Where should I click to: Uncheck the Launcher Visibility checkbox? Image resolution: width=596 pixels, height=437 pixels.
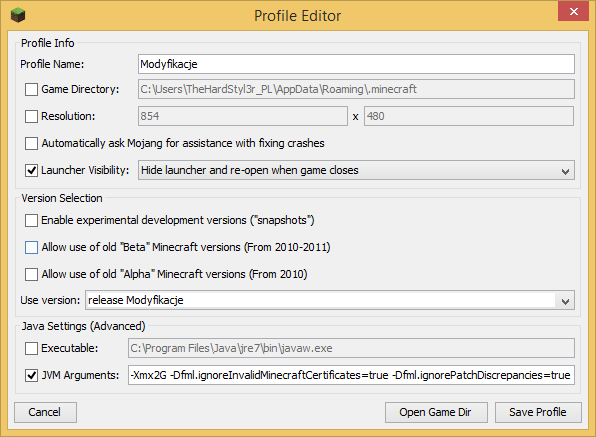tap(31, 171)
